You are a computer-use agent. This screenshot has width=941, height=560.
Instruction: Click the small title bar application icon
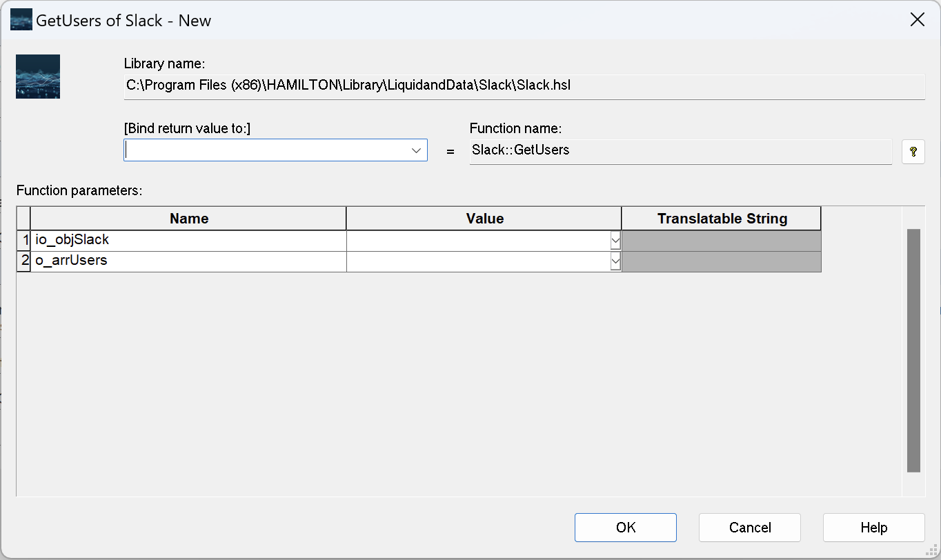pyautogui.click(x=21, y=20)
